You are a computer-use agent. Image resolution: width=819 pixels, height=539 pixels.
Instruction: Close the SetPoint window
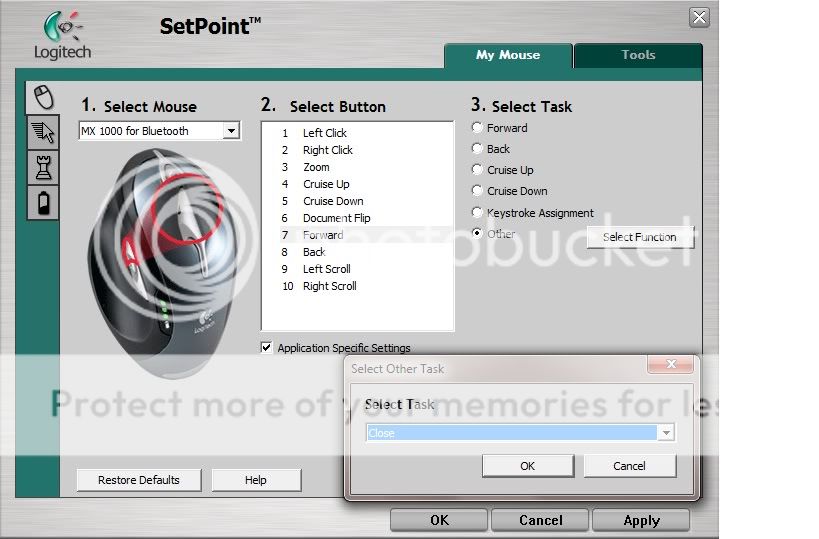699,18
